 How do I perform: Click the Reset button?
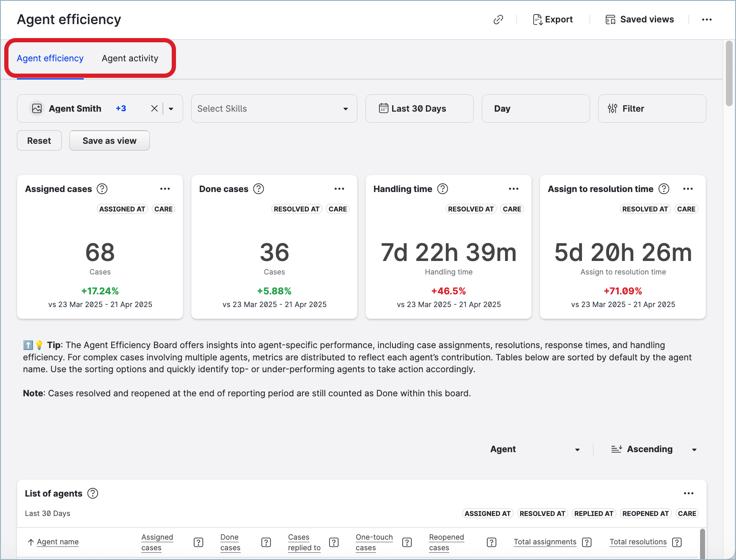[39, 140]
